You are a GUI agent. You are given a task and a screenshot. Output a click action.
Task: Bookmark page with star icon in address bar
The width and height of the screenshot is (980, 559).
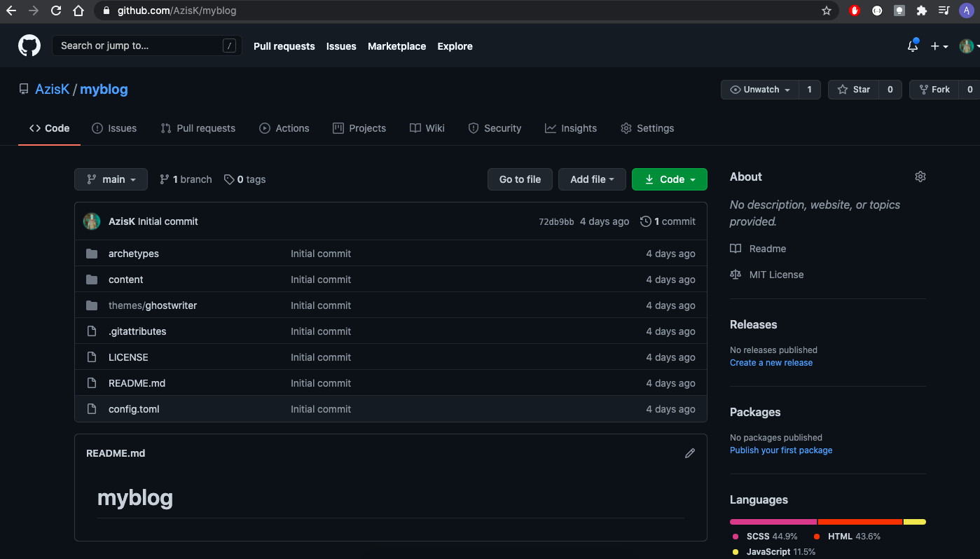coord(827,11)
